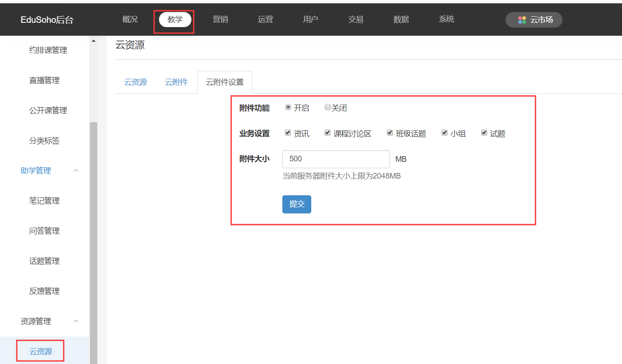622x364 pixels.
Task: Toggle the 班级话题 checkbox
Action: tap(390, 133)
